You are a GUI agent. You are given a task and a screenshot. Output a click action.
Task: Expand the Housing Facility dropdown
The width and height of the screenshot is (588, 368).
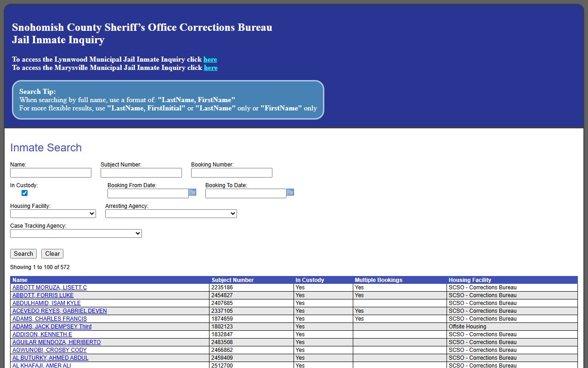(53, 214)
